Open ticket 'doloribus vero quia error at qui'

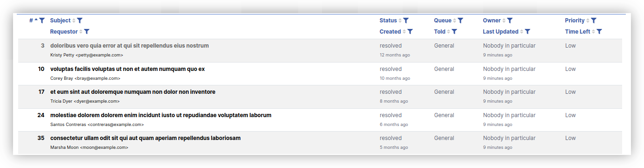pos(130,46)
